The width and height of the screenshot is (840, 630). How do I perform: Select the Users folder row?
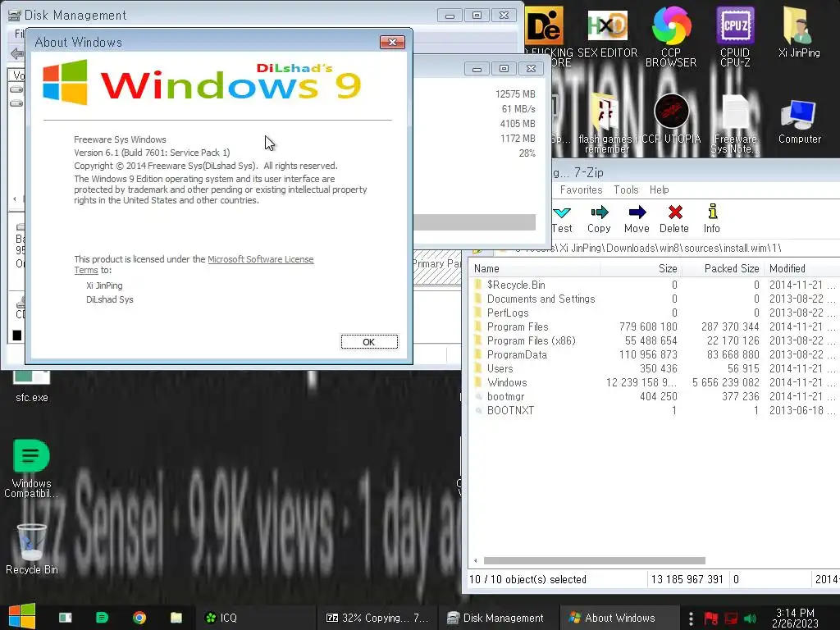(654, 368)
